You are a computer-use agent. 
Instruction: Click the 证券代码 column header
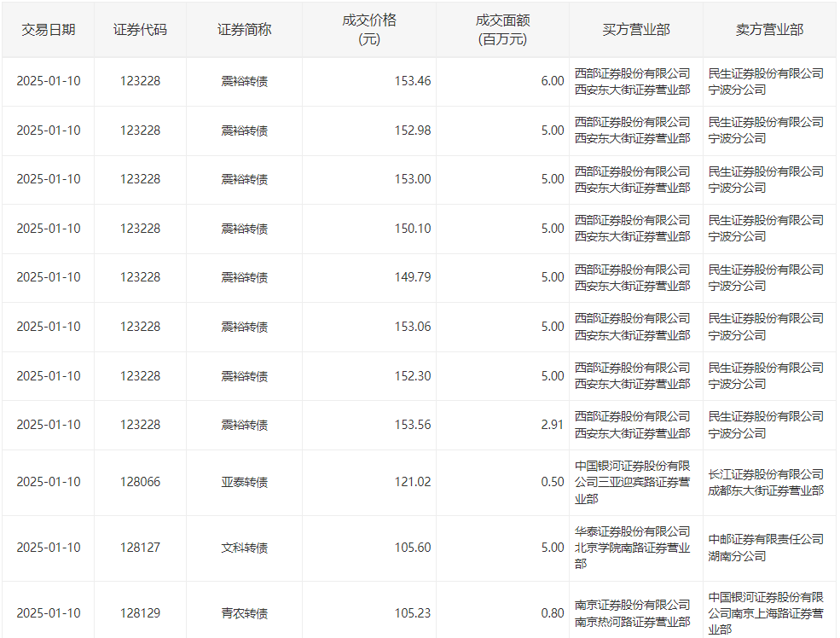(140, 30)
